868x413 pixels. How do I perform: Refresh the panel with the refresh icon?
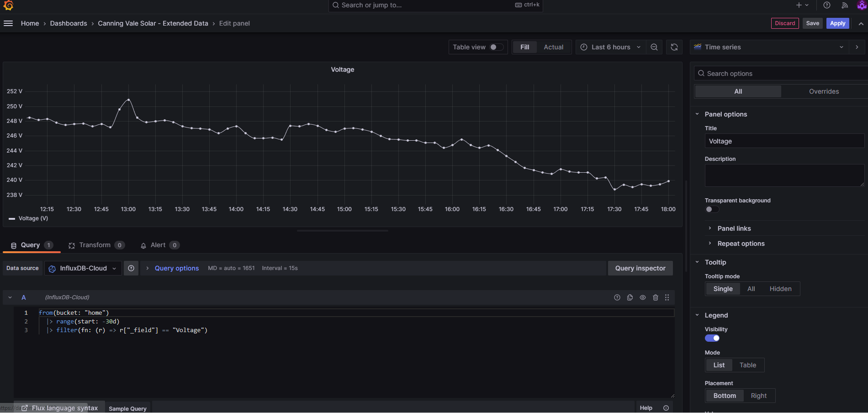pos(674,47)
